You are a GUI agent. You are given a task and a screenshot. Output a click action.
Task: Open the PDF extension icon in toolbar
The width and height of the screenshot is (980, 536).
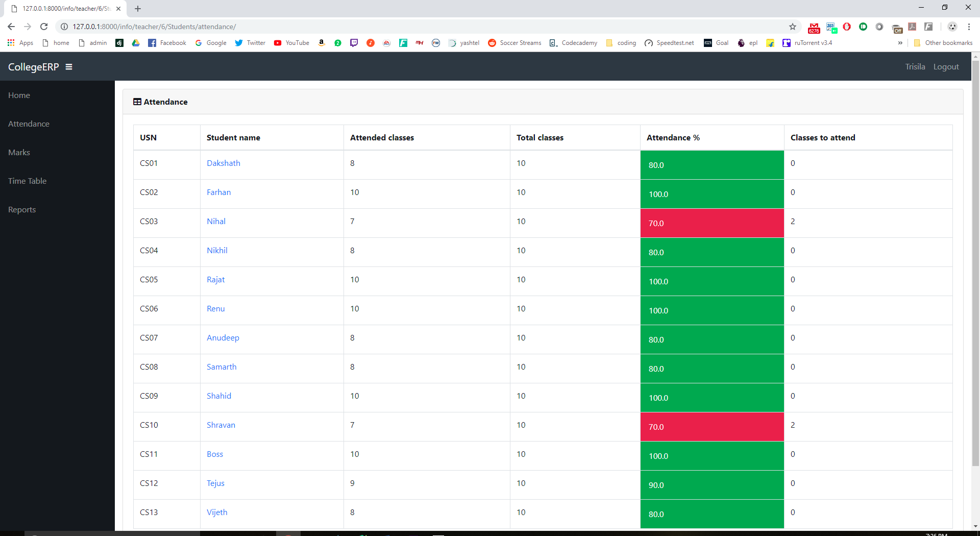912,27
